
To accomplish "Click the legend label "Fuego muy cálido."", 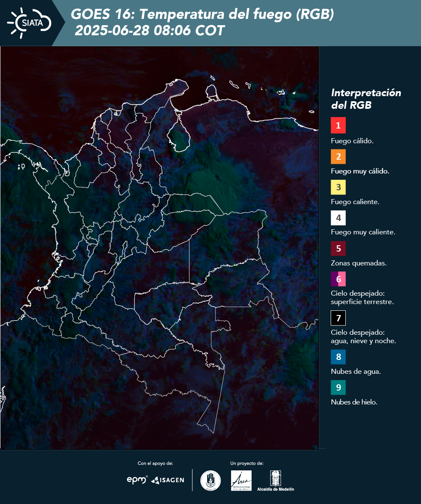I will click(360, 171).
